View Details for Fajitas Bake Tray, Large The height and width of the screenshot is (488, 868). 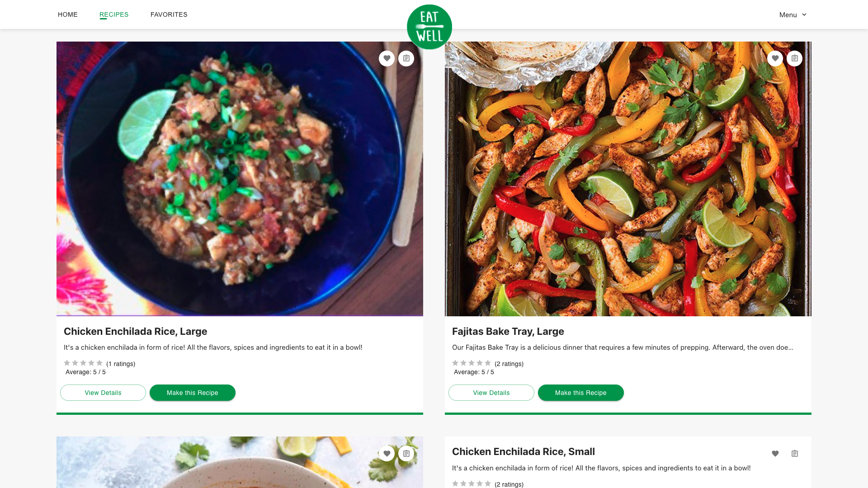(x=491, y=393)
